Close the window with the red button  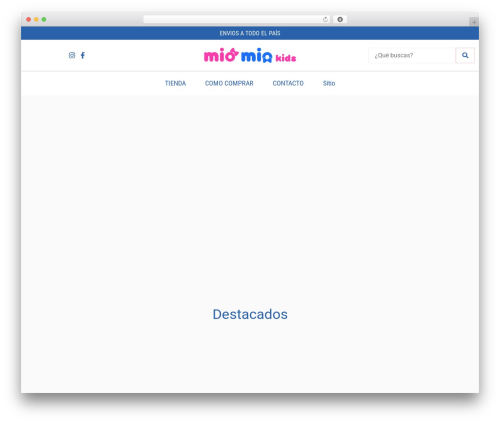(x=29, y=20)
